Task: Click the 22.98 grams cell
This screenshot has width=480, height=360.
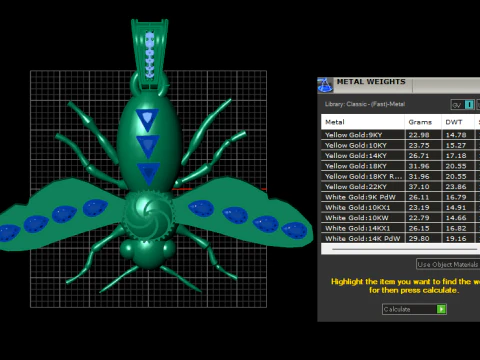Action: (423, 135)
